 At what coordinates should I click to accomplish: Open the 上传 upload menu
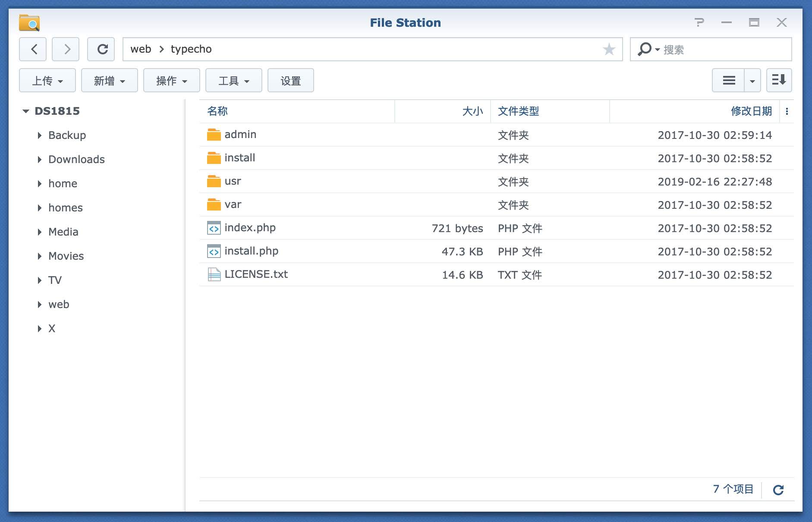pos(47,81)
